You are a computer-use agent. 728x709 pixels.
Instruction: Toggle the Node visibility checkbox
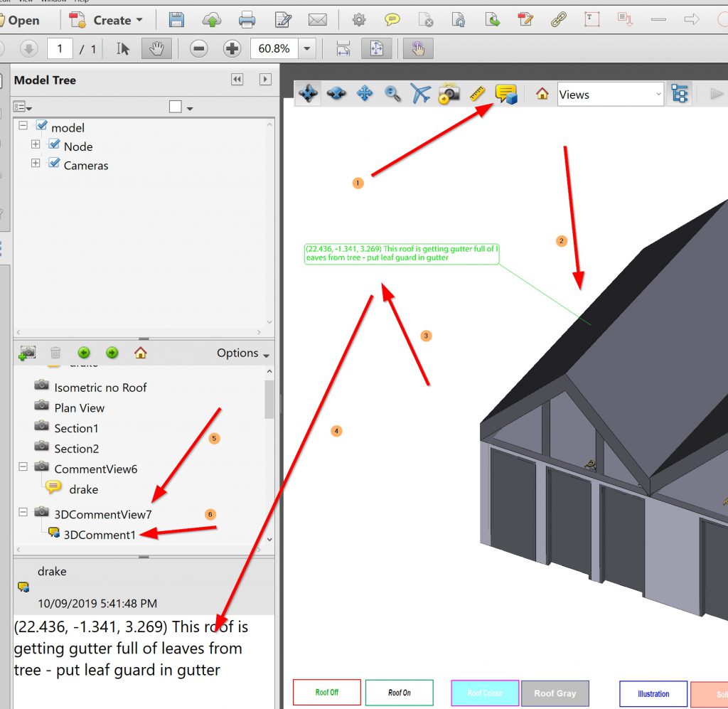(x=54, y=145)
